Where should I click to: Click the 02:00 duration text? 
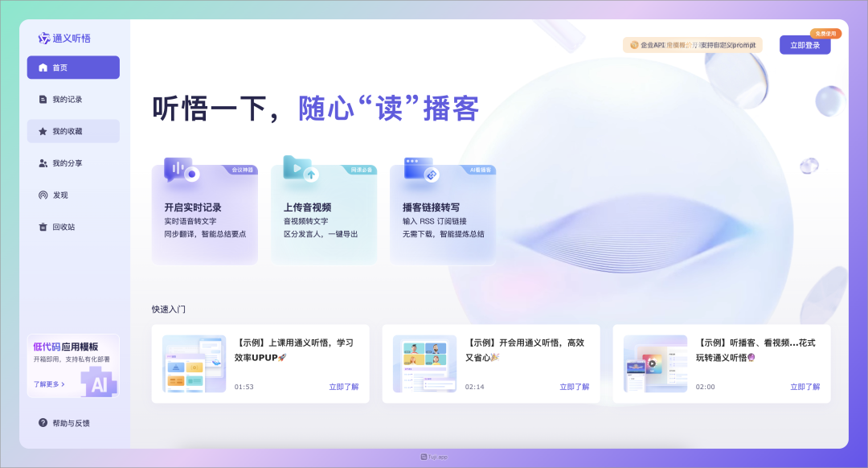[706, 387]
